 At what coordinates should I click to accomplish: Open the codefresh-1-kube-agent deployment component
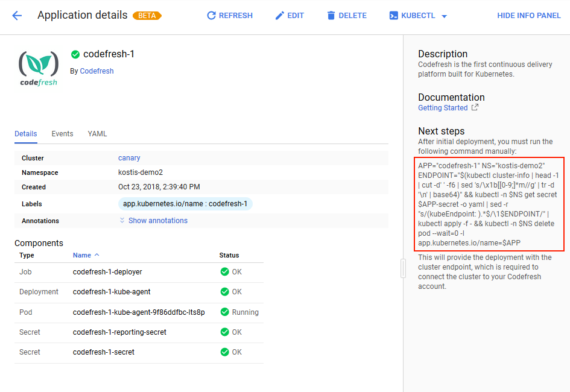pos(112,292)
